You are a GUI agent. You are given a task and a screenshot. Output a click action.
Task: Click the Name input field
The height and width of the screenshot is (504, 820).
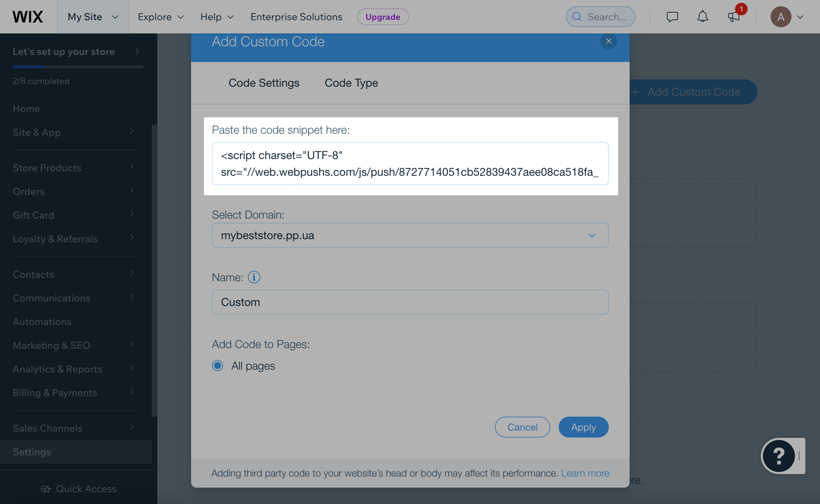pos(410,302)
